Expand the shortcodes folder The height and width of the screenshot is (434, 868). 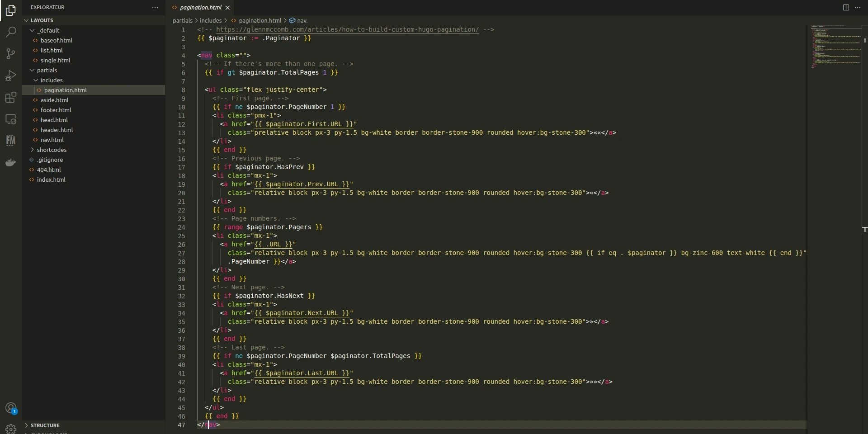click(x=94, y=150)
